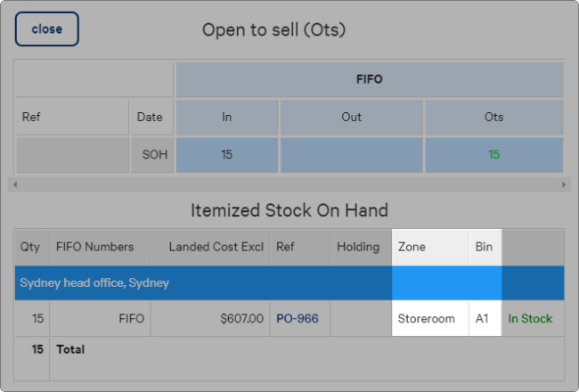Screen dimensions: 579x392
Task: Select the Sydney head office, Sydney row
Action: [289, 282]
